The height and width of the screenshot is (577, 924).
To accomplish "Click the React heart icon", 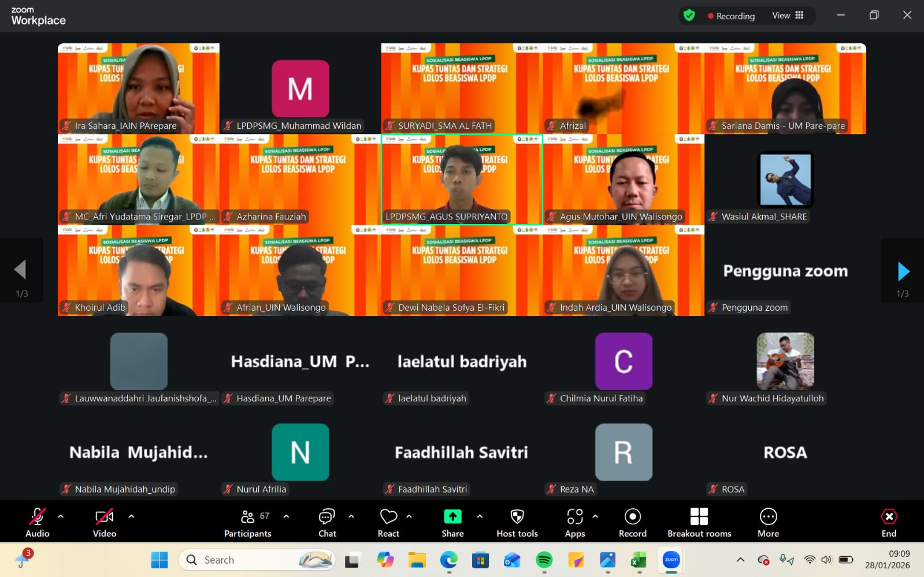I will 388,522.
